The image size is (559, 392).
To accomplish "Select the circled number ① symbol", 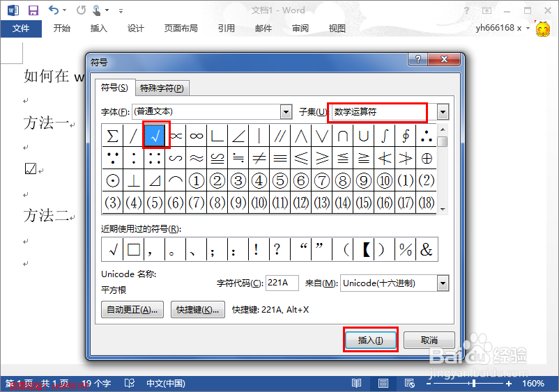I will [x=197, y=180].
